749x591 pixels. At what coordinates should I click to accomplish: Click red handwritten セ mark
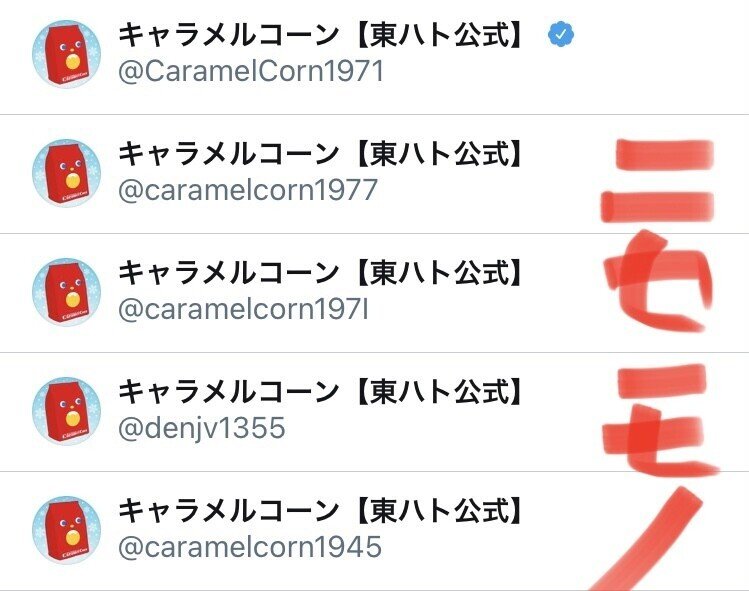point(659,280)
